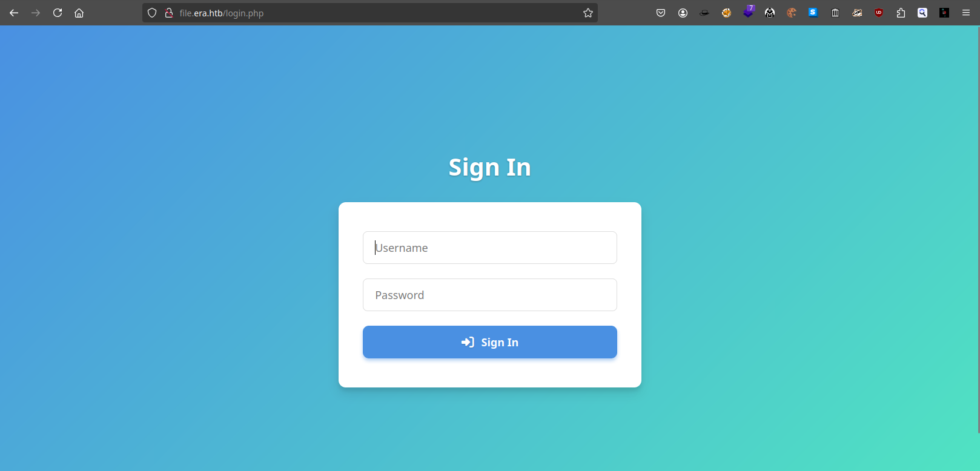The height and width of the screenshot is (471, 980).
Task: Open the Firefox hamburger application menu
Action: tap(966, 13)
